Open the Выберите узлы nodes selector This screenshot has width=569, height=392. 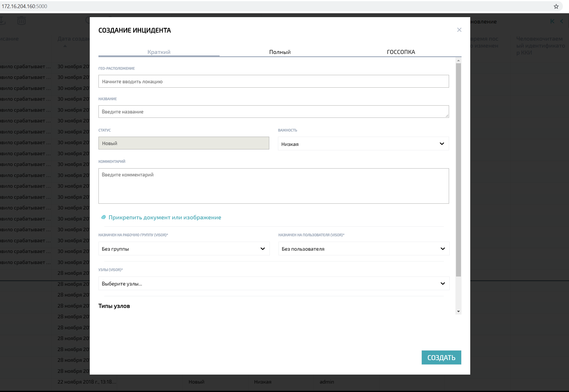274,283
